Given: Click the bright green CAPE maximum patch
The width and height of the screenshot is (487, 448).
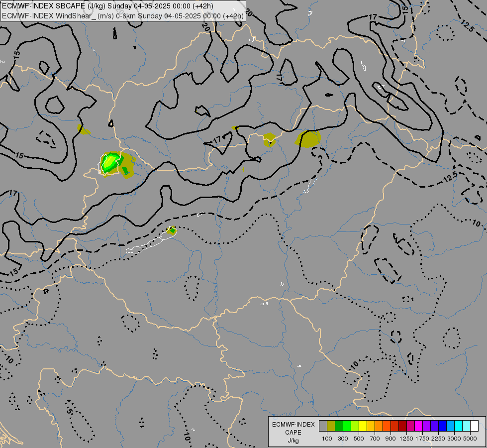Looking at the screenshot, I should (109, 163).
